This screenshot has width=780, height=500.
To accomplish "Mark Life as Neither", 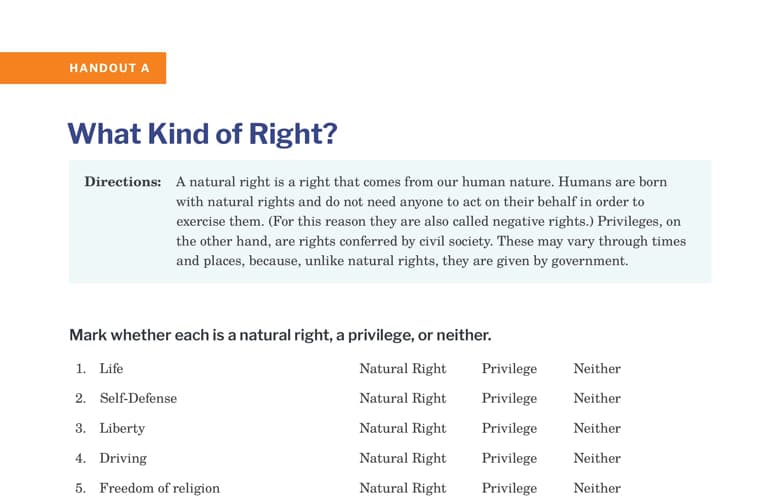I will click(x=597, y=369).
